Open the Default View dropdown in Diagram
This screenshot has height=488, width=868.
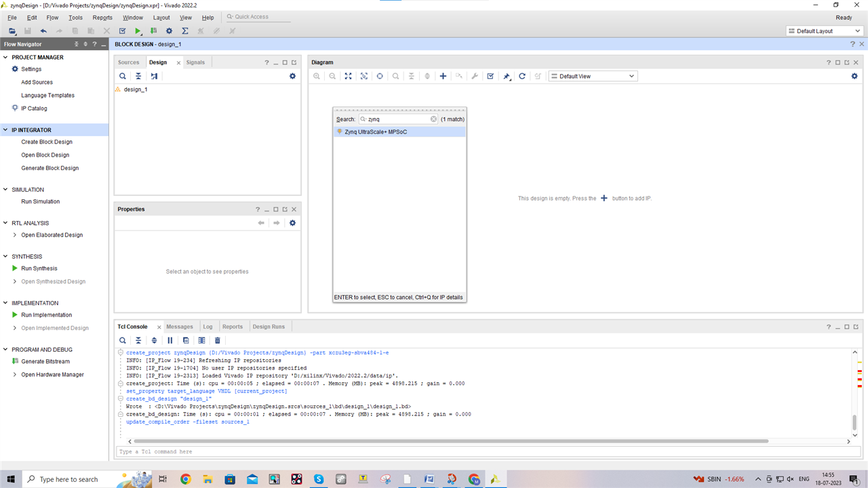(x=593, y=76)
